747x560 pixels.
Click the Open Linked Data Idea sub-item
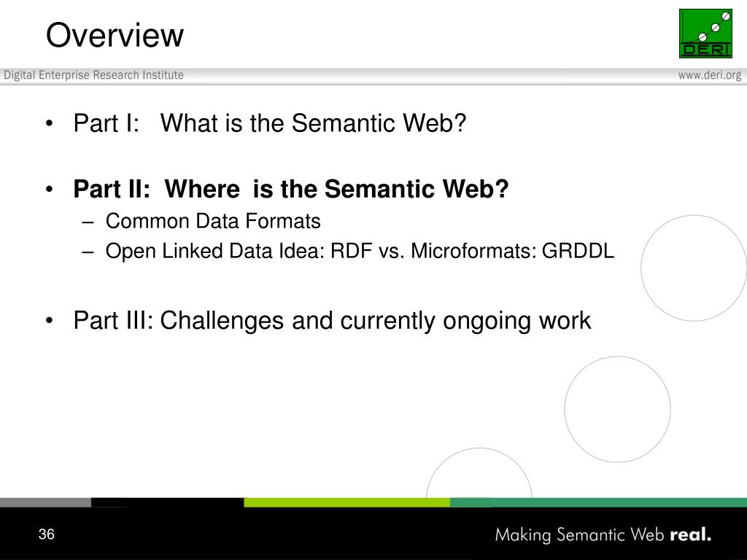(360, 251)
